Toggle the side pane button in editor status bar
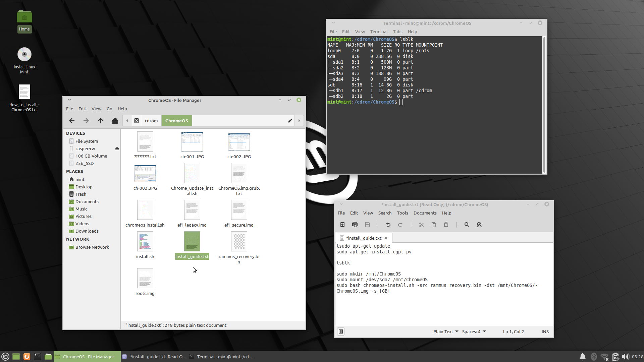This screenshot has height=362, width=644. (x=341, y=331)
